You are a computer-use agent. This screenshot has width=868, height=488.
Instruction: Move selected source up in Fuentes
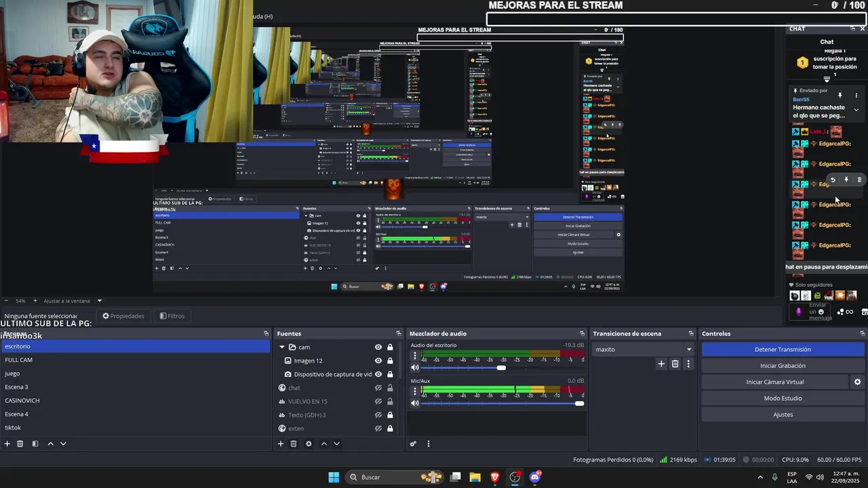point(323,444)
